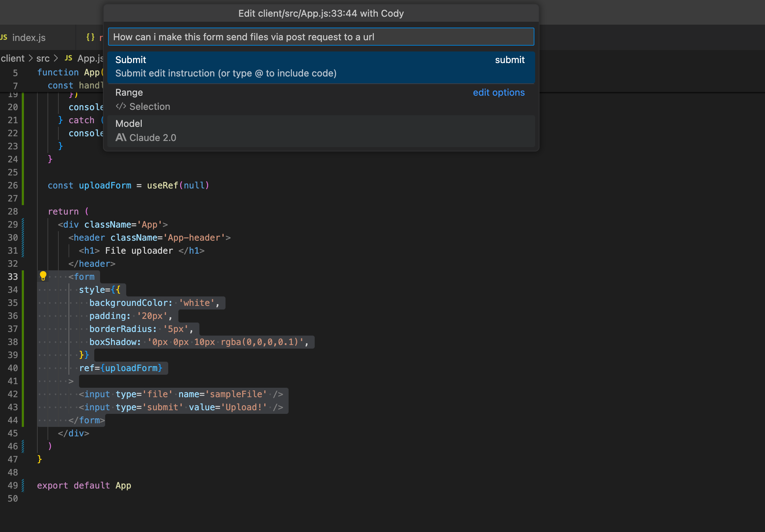Click the closing header tag on line 32

click(92, 264)
